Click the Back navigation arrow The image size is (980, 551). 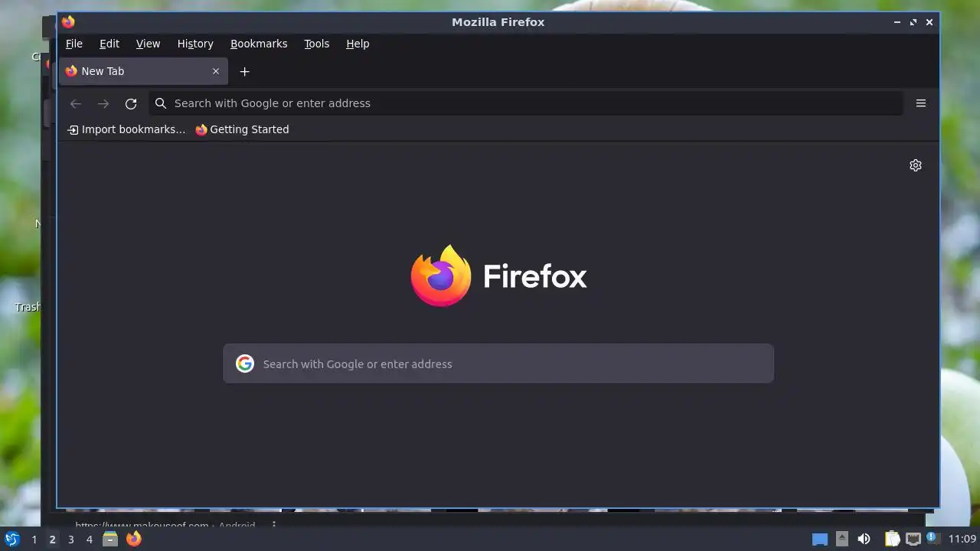[75, 103]
